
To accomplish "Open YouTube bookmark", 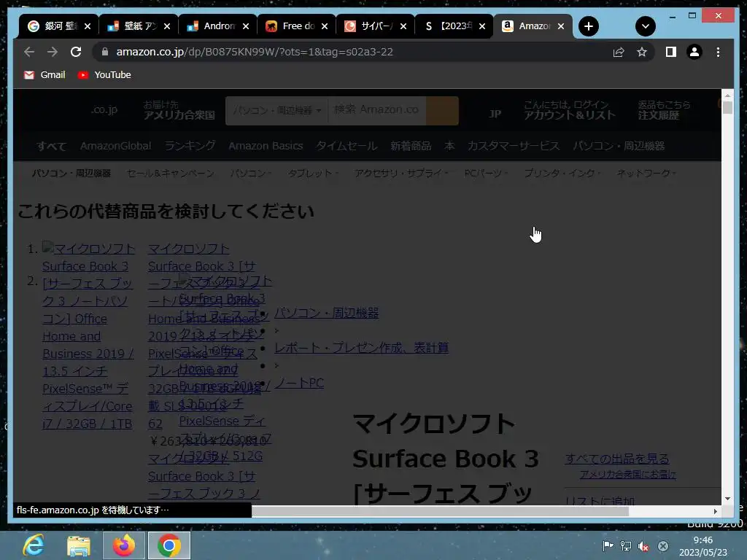I will click(x=104, y=75).
